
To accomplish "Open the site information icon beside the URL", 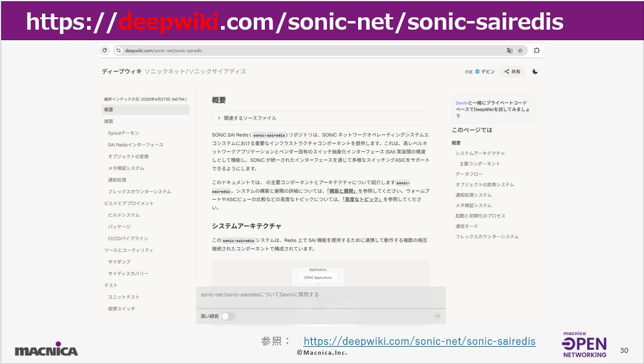I will [119, 51].
